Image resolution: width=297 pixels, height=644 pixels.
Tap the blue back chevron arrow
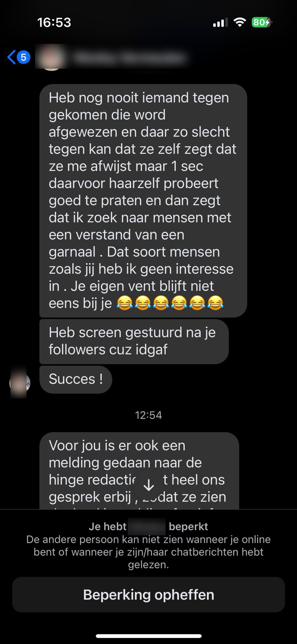[x=11, y=57]
